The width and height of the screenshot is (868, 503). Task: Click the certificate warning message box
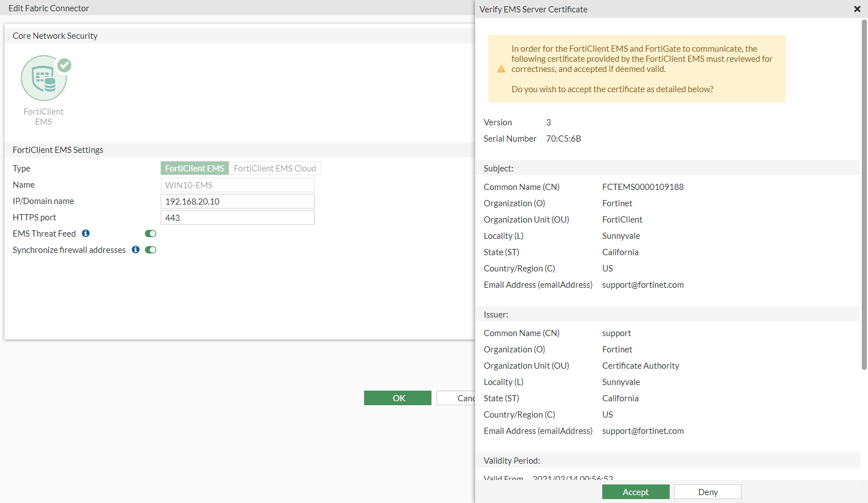coord(637,69)
